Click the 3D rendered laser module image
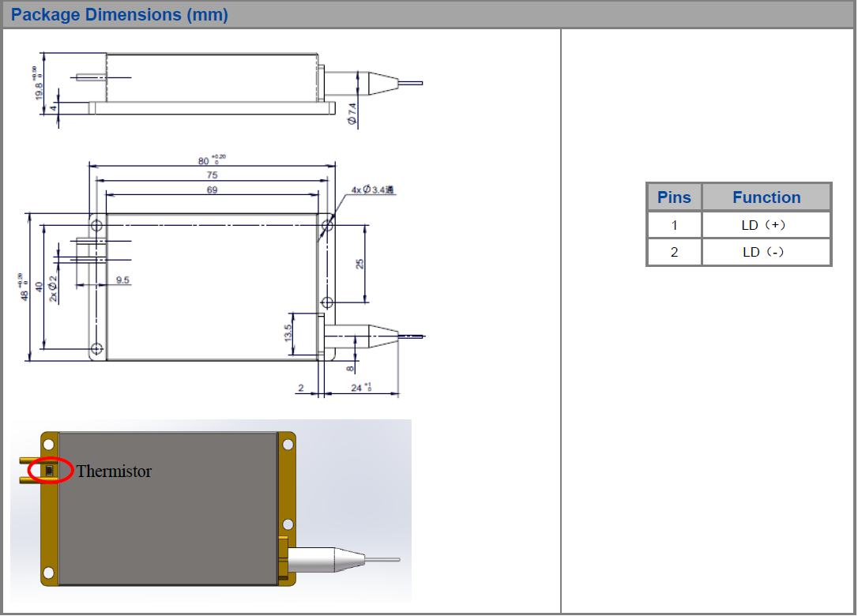 point(211,510)
